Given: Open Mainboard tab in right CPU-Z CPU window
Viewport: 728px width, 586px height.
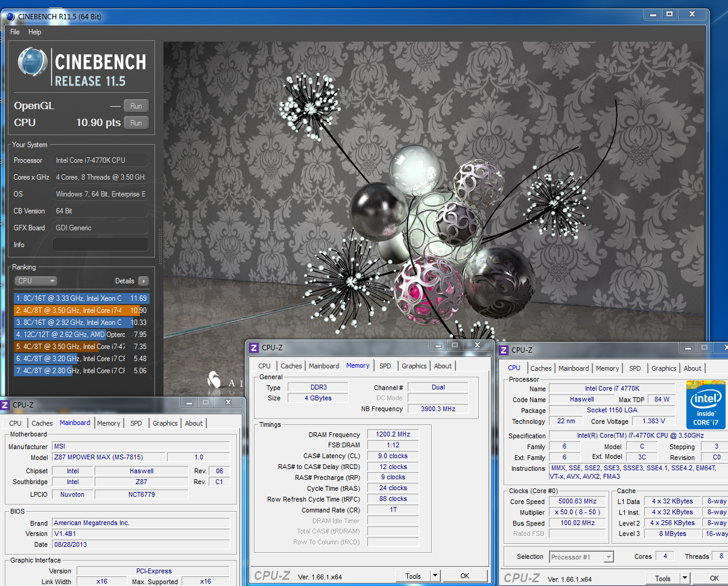Looking at the screenshot, I should [574, 368].
